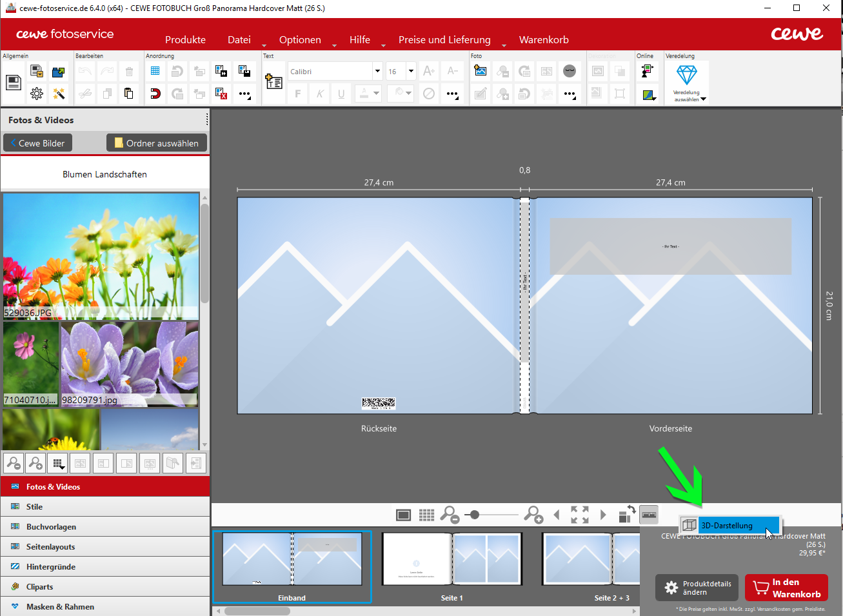The height and width of the screenshot is (616, 843).
Task: Click the magic wand assistant icon
Action: pyautogui.click(x=59, y=94)
